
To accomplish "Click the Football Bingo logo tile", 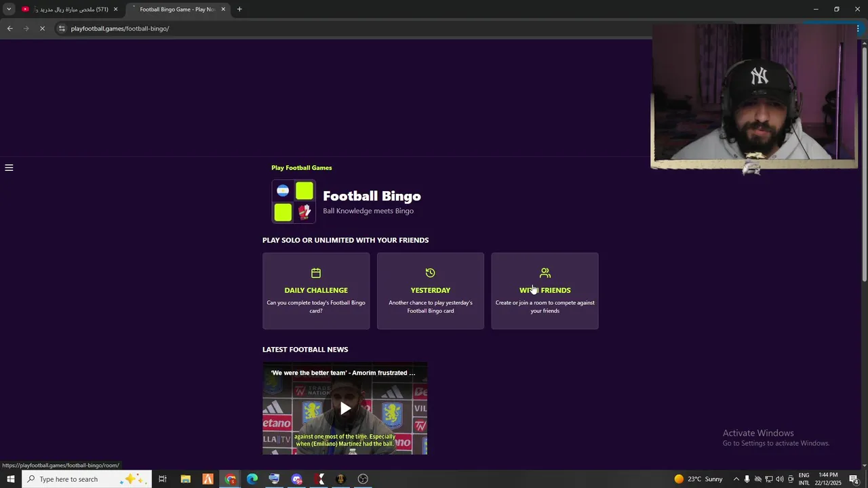I will point(294,201).
